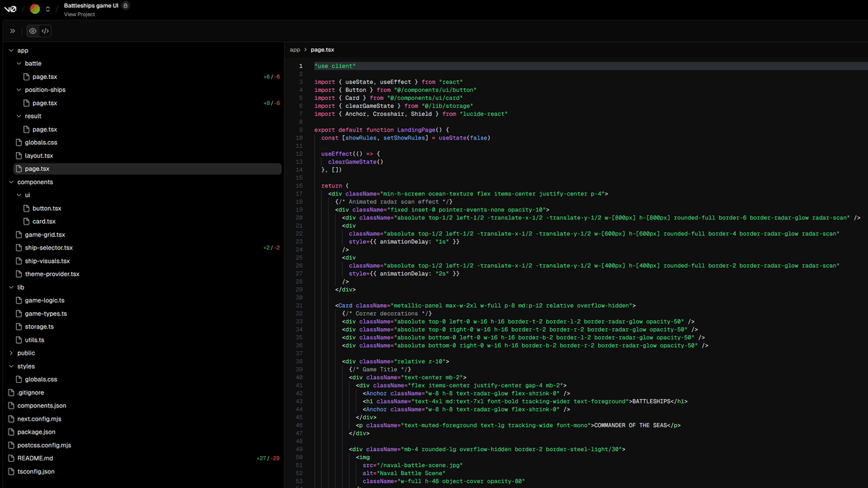Click the lock icon beside project title
The height and width of the screenshot is (488, 868).
click(x=126, y=5)
